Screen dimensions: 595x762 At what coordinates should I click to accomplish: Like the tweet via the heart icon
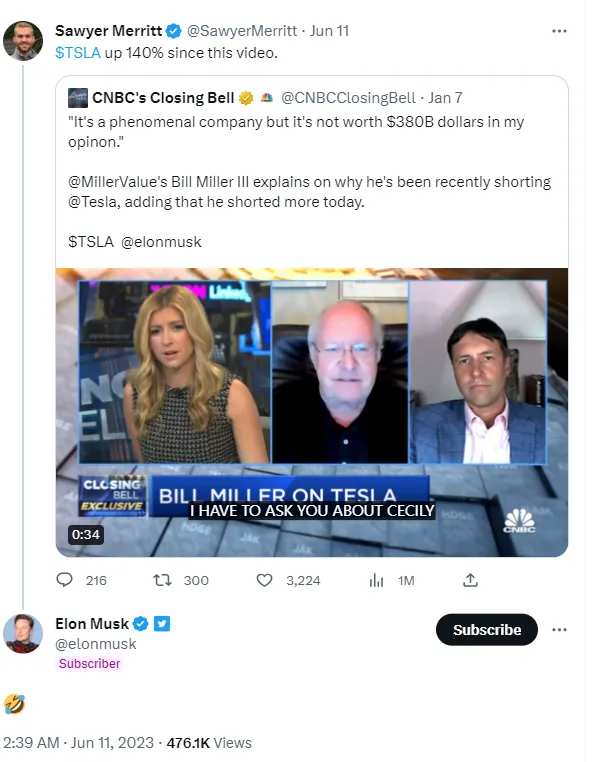tap(264, 580)
